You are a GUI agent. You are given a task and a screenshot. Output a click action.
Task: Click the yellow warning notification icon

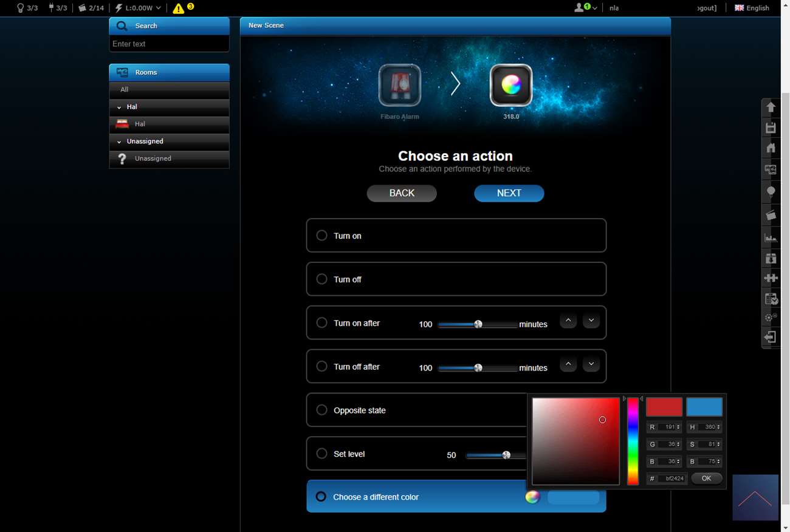[179, 9]
